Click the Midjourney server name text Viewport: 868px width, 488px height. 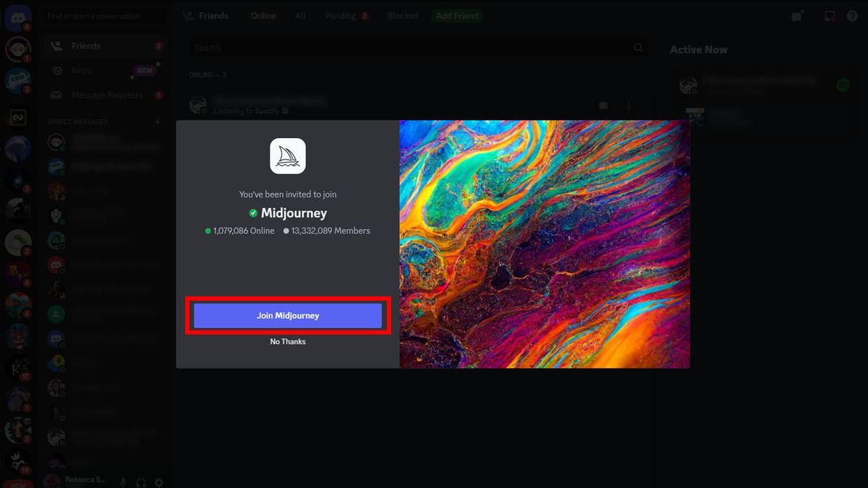294,213
